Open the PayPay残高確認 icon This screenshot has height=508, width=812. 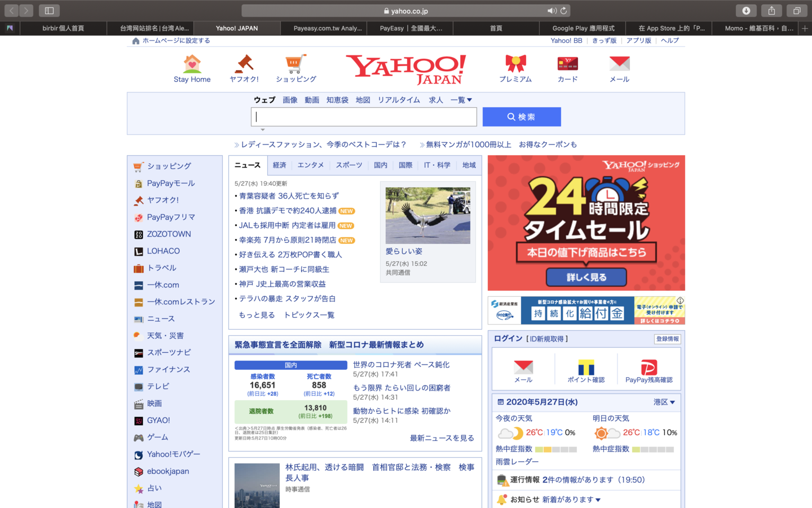click(649, 367)
